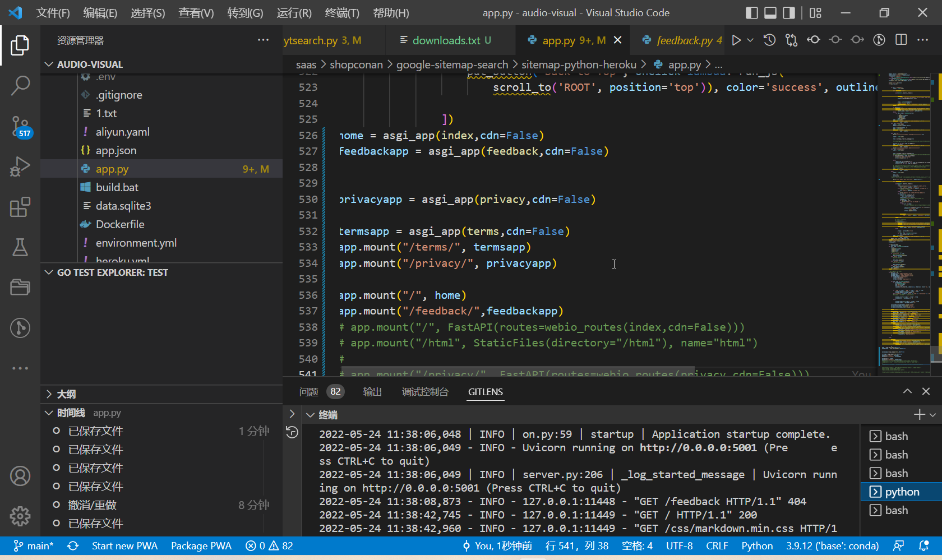This screenshot has height=560, width=942.
Task: Open Source Control view with 517 badge
Action: (x=20, y=127)
